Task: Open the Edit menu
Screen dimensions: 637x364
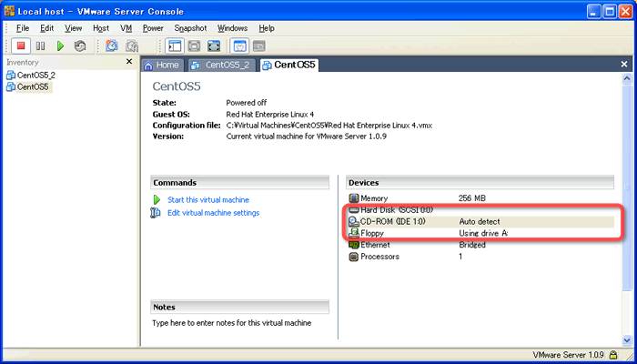Action: 46,28
